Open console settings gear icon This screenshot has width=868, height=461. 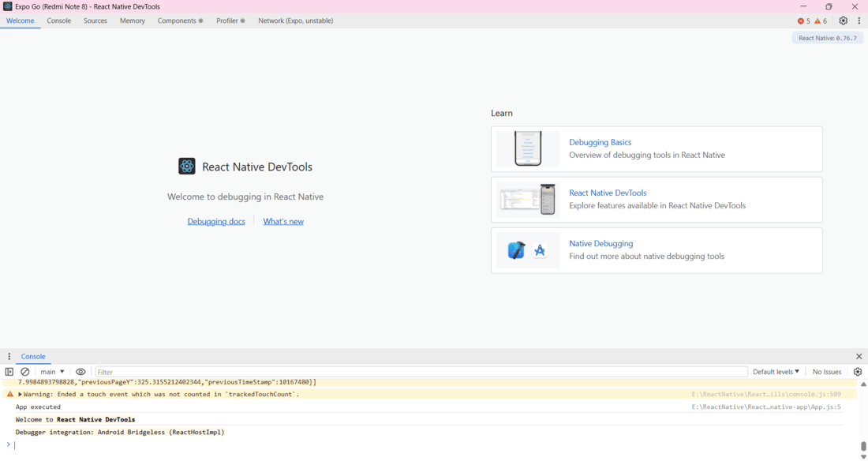pyautogui.click(x=858, y=372)
